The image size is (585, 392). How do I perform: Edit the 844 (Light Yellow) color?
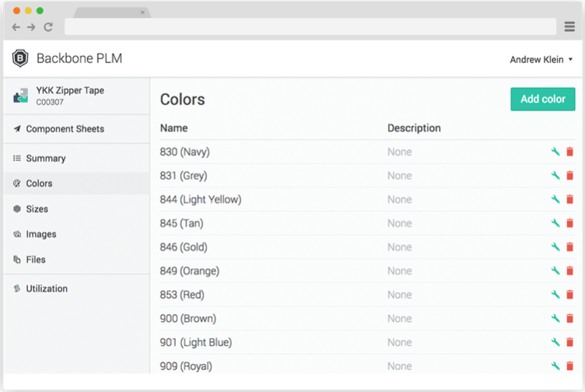[x=555, y=199]
